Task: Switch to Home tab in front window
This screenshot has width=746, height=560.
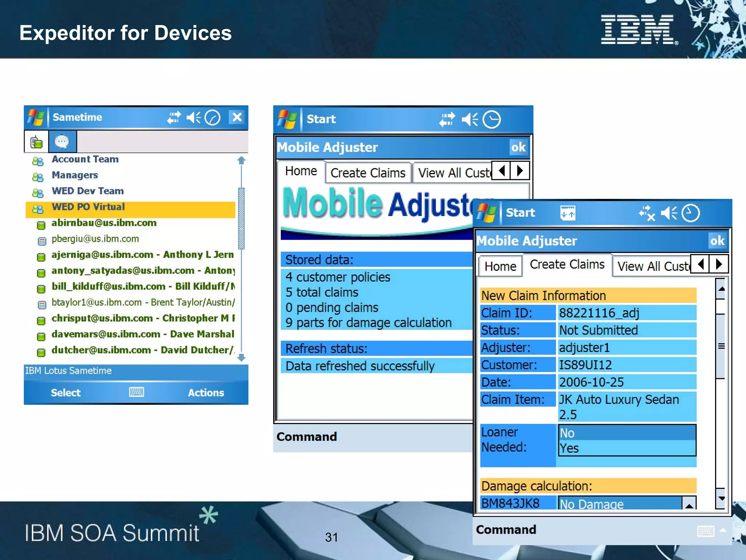Action: (x=500, y=266)
